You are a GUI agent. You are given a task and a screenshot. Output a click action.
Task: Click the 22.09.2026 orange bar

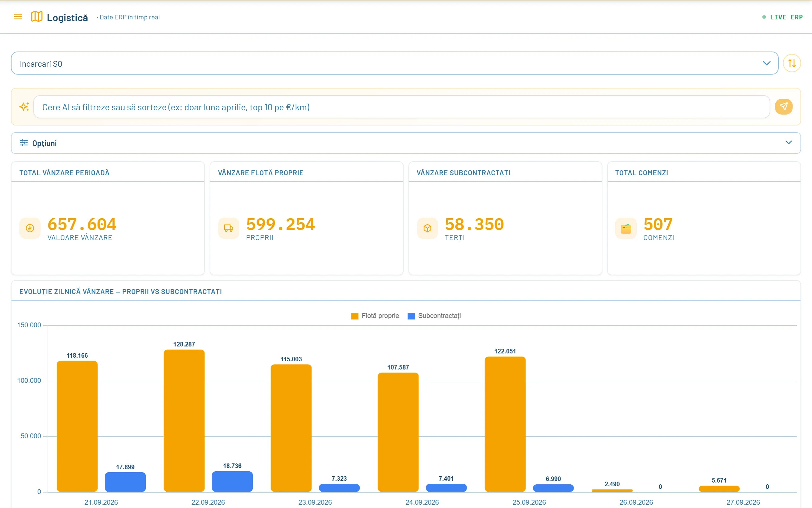tap(184, 421)
